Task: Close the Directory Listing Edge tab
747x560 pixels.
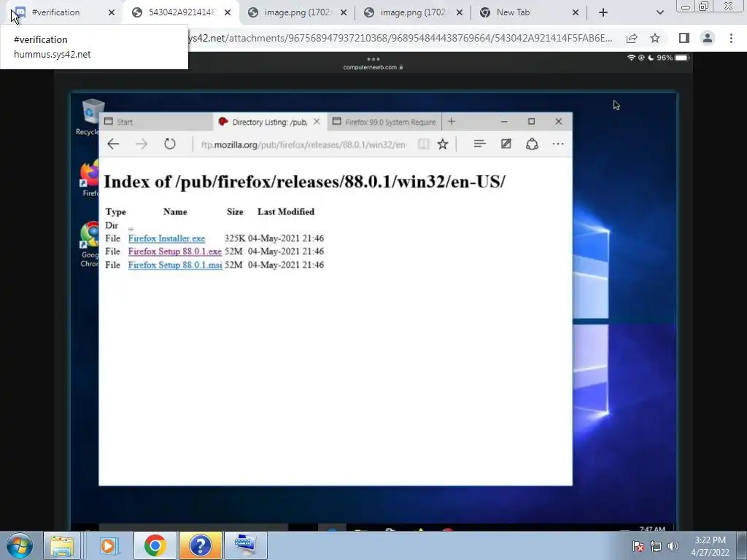Action: click(317, 122)
